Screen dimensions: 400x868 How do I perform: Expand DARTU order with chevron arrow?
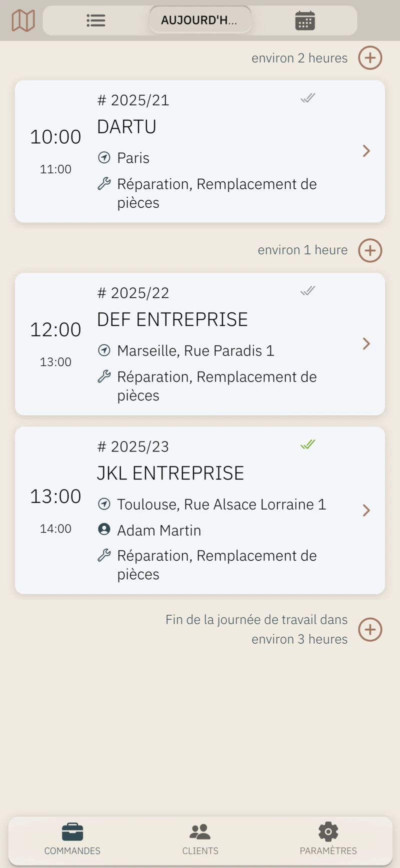tap(366, 151)
